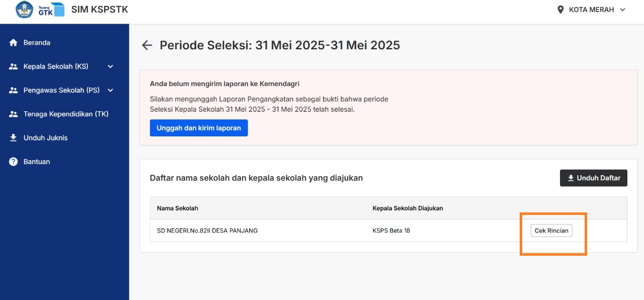
Task: Click the Kepala Sekolah people icon
Action: (14, 66)
